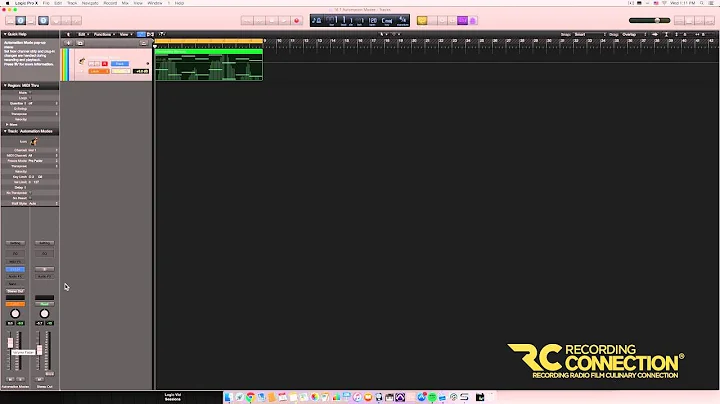Click the tempo 120 in the LCD display

tap(373, 20)
